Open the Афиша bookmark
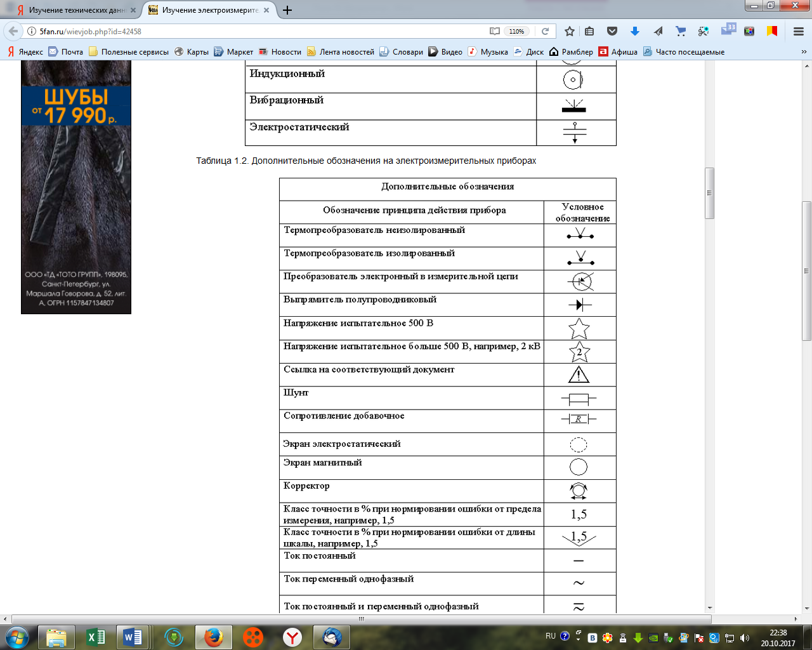Viewport: 812px width, 650px height. pyautogui.click(x=618, y=52)
